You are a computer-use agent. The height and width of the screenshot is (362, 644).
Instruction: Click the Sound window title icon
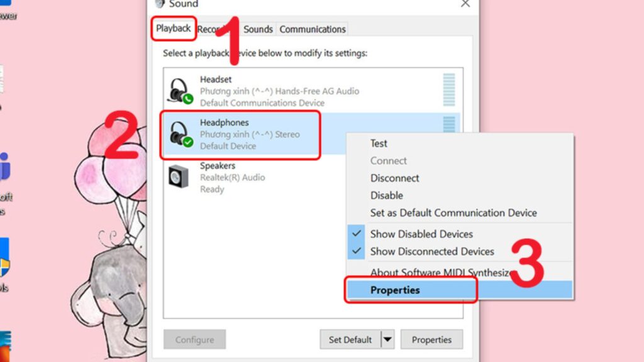159,4
